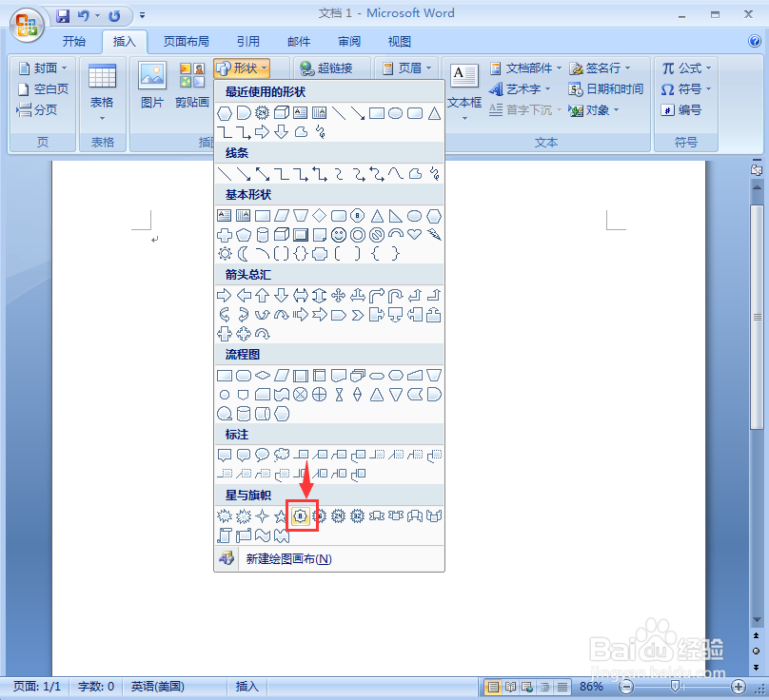Click the 图片 picture button
769x700 pixels.
pos(152,85)
